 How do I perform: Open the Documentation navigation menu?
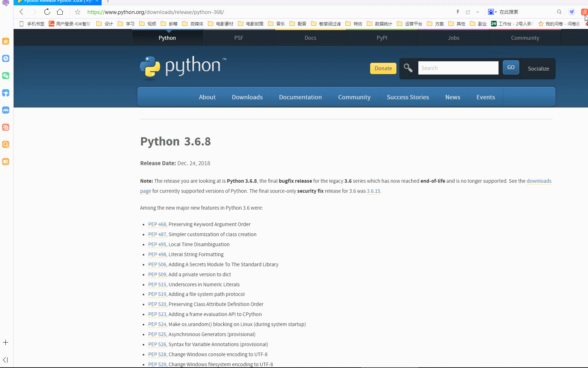pyautogui.click(x=300, y=97)
